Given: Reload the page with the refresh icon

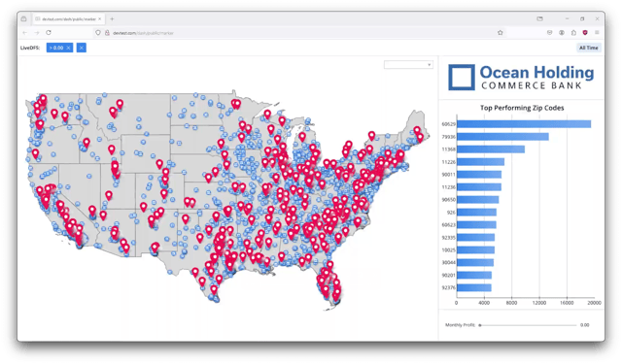Looking at the screenshot, I should tap(49, 33).
